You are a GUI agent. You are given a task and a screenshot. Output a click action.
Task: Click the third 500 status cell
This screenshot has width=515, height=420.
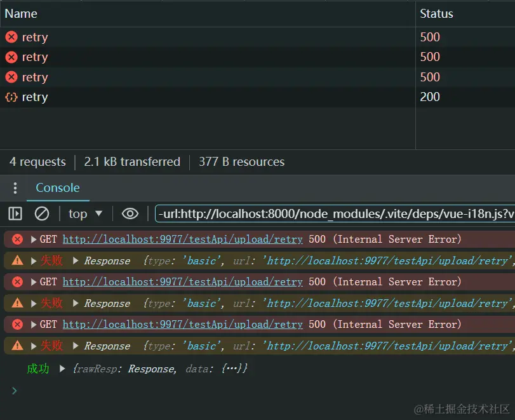(x=430, y=77)
